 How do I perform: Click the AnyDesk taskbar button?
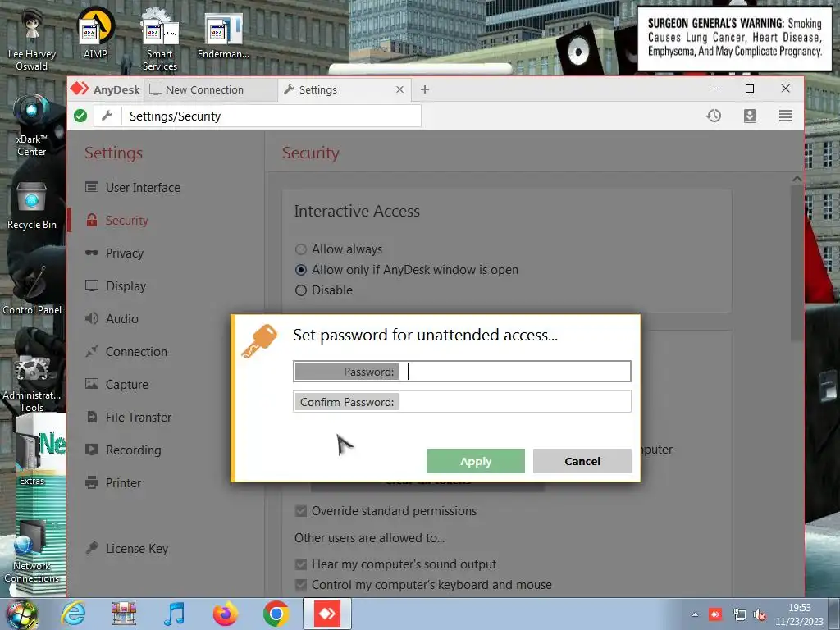click(x=326, y=614)
